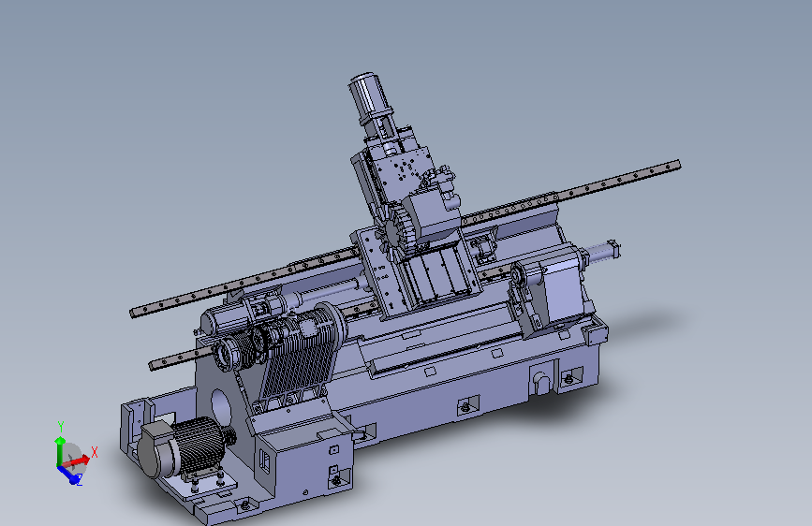This screenshot has height=526, width=812.
Task: Click the red X axis arrow on triad
Action: coord(77,460)
